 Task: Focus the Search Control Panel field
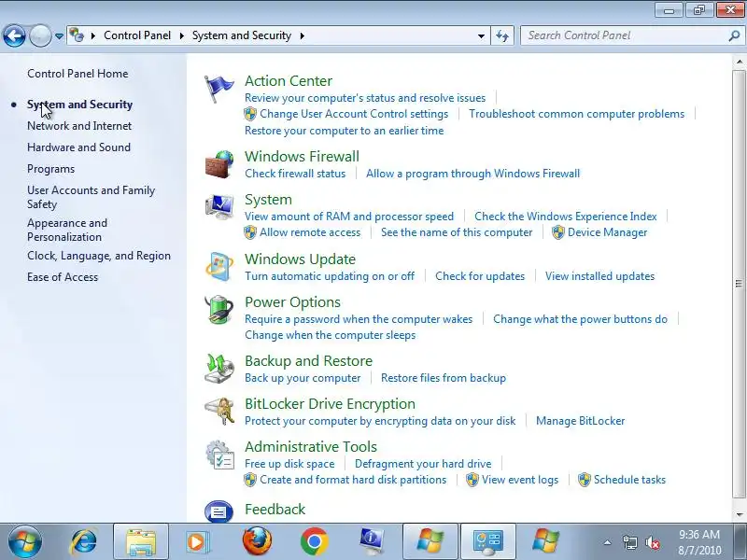624,35
